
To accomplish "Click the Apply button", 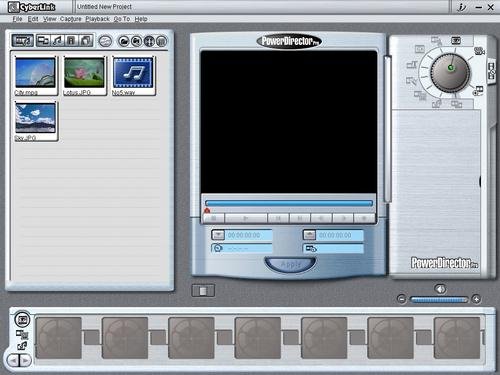I will (x=290, y=264).
